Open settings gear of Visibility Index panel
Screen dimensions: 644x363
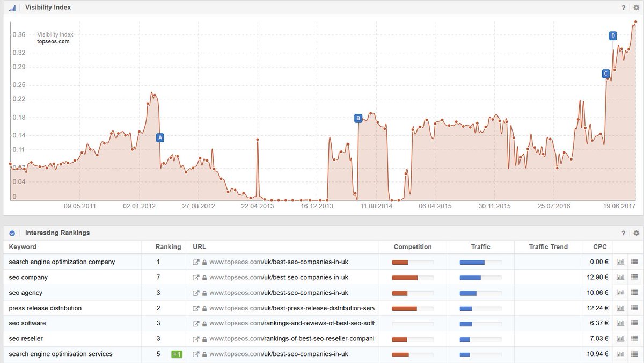pyautogui.click(x=636, y=8)
